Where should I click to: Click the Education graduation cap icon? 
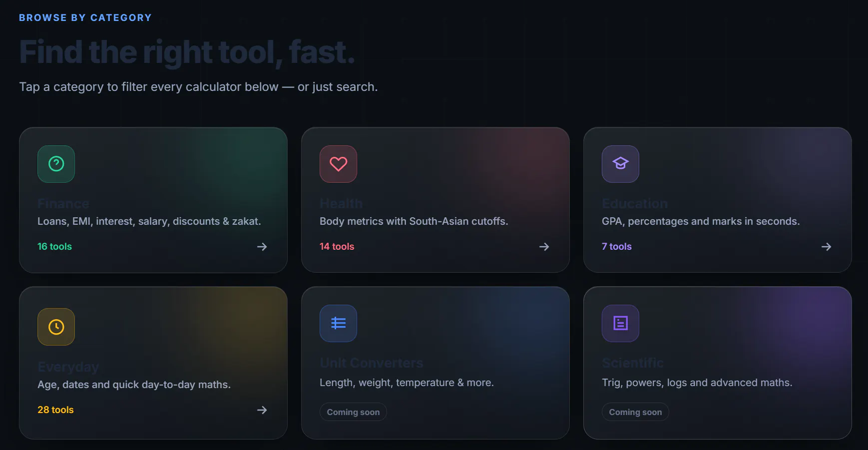click(x=620, y=164)
